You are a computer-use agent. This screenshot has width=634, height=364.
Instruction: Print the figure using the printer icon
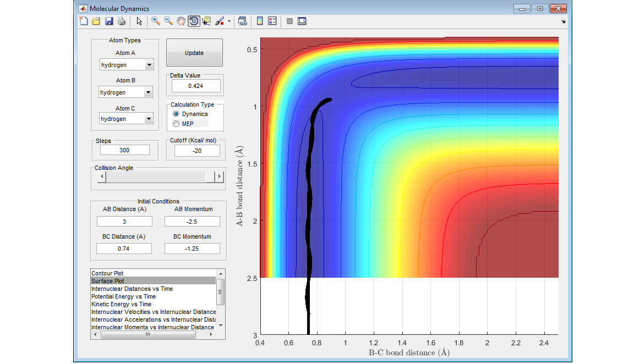(122, 21)
